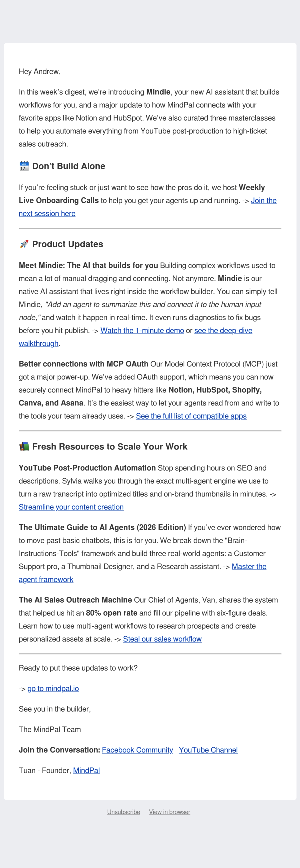Click 'The MindPal Team' sign-off
300x868 pixels.
[50, 729]
